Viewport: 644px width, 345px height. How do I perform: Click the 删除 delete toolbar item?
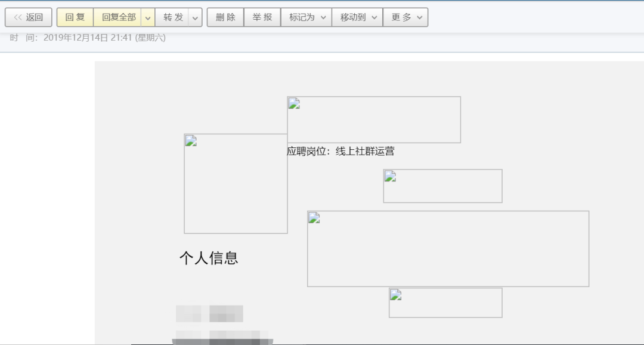coord(225,17)
